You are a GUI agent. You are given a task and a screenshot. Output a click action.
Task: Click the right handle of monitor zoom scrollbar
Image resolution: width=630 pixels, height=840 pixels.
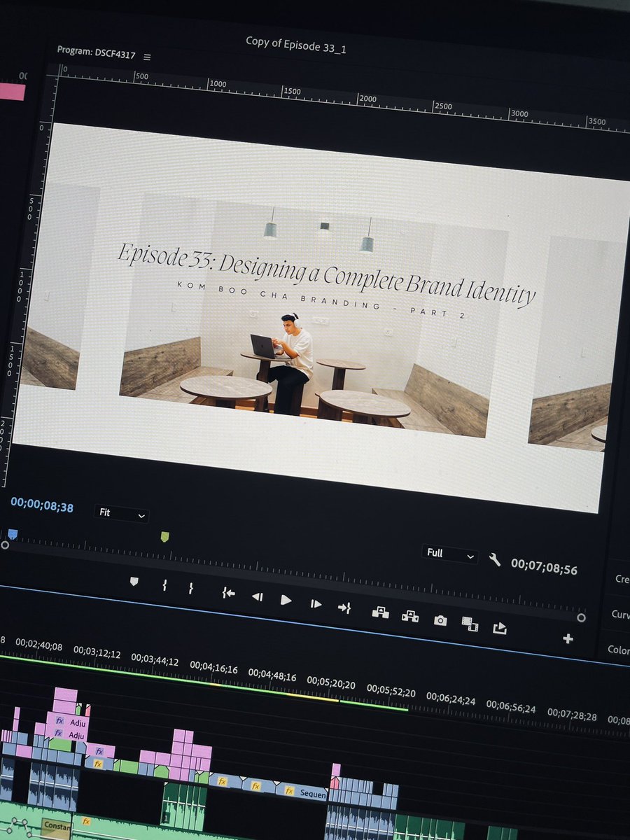[x=581, y=617]
